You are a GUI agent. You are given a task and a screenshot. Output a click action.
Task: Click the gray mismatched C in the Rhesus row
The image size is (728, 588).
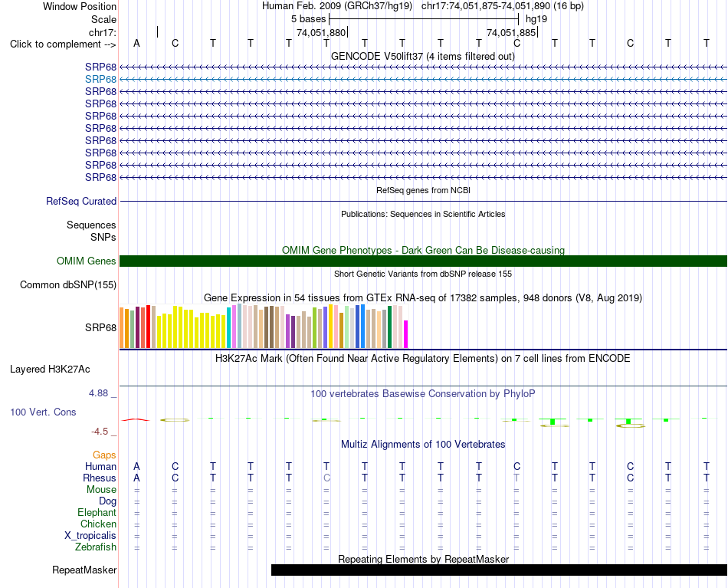326,478
